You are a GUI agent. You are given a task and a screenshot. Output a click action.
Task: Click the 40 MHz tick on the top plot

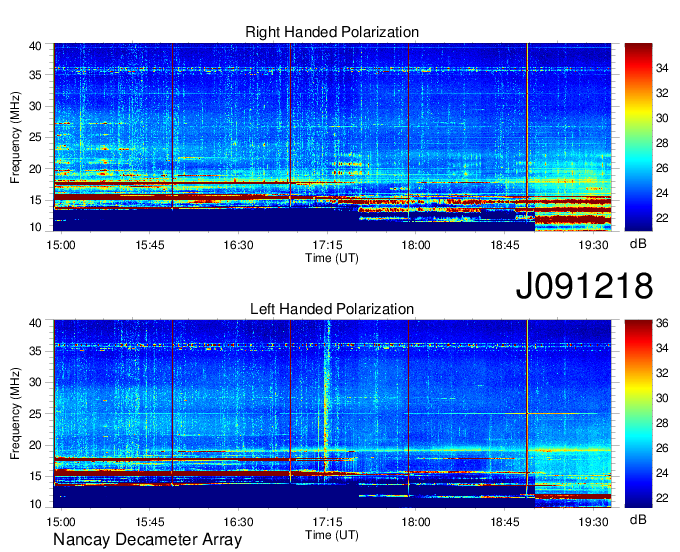35,46
